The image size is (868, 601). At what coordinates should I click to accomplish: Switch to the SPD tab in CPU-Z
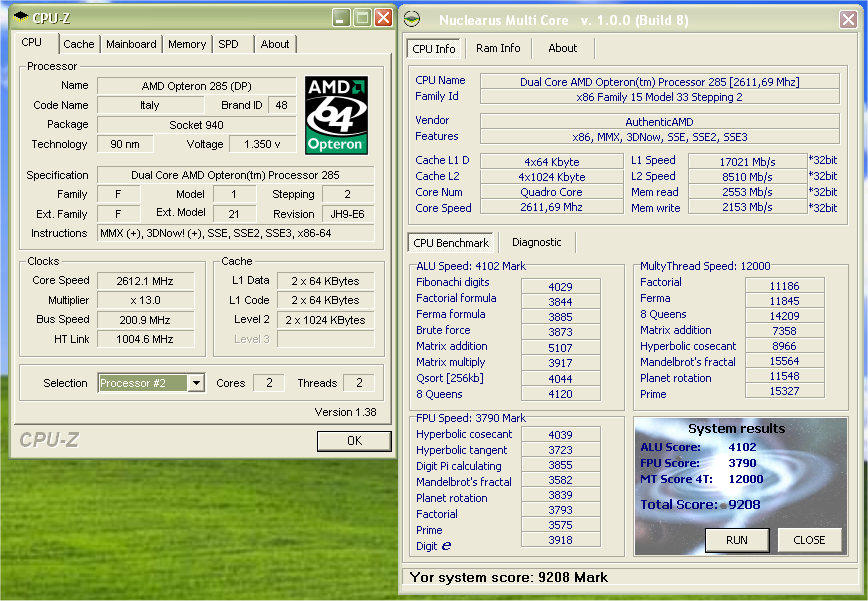[228, 44]
